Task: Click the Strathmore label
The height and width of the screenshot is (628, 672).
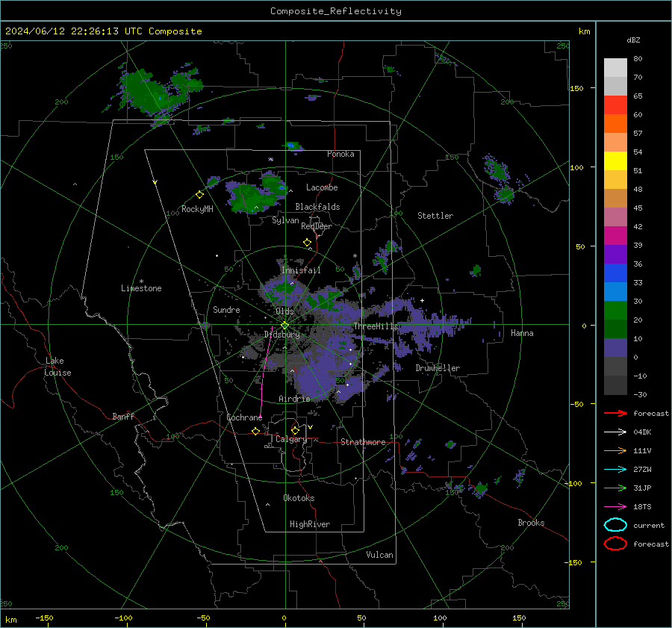Action: tap(363, 442)
